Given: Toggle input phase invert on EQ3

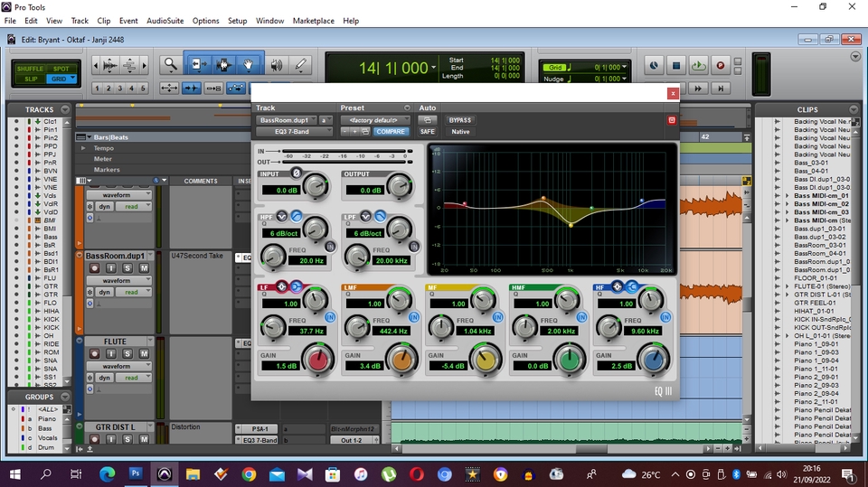Looking at the screenshot, I should coord(297,173).
